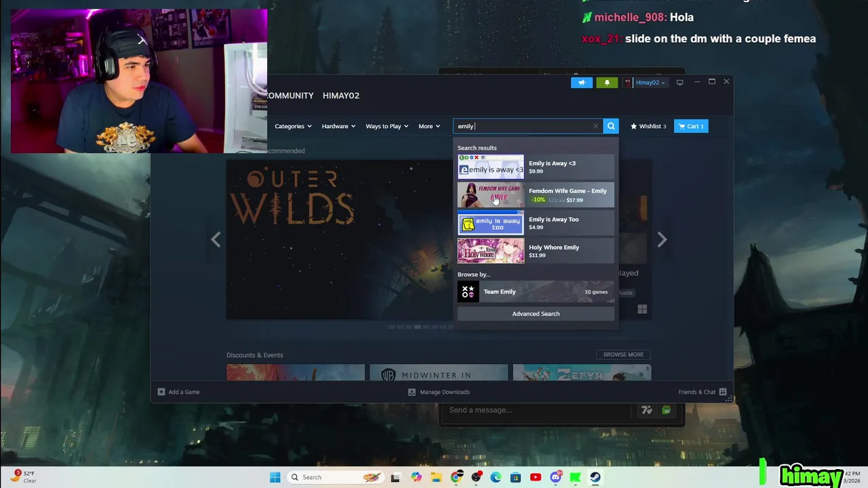Click the blue magnifier search button

click(x=611, y=126)
